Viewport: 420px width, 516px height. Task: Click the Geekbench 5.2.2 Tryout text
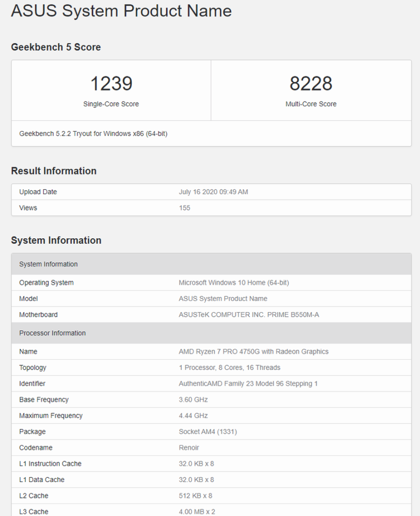pyautogui.click(x=93, y=133)
